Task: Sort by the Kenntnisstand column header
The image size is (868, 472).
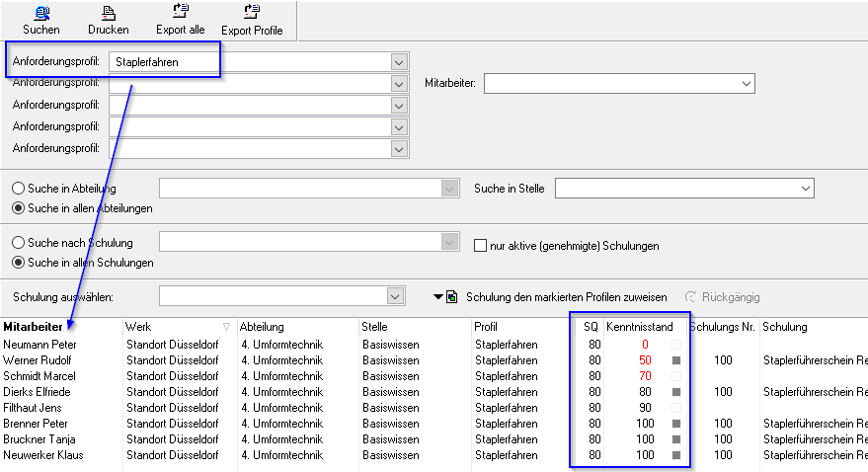Action: 640,327
